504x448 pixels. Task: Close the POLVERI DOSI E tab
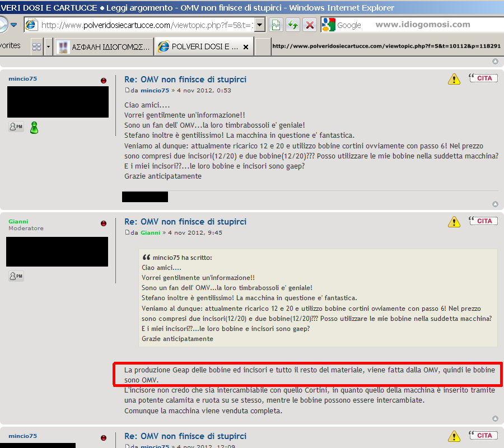(246, 47)
